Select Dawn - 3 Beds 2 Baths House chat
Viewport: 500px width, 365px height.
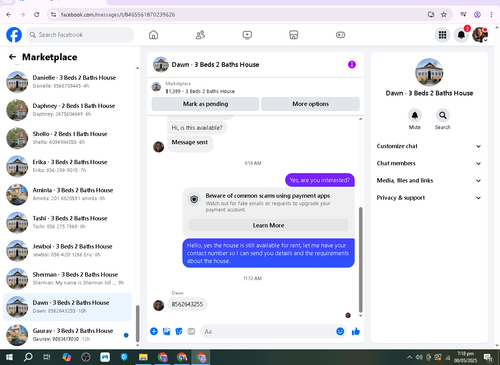click(68, 307)
